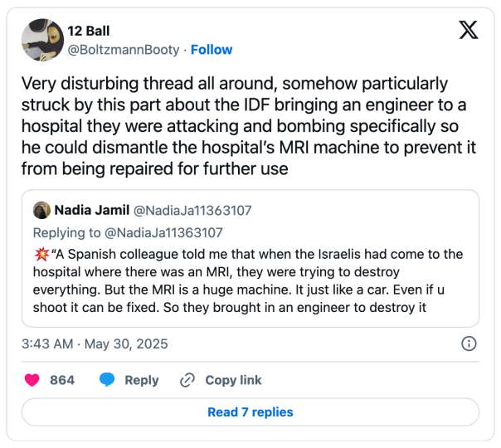501x448 pixels.
Task: Click the main tweet text body
Action: pos(249,126)
